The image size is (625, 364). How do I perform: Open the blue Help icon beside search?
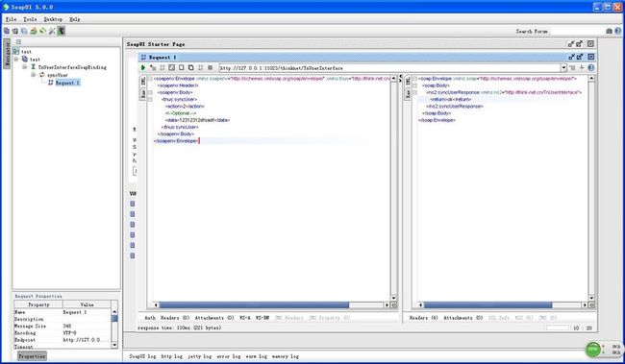coord(618,31)
